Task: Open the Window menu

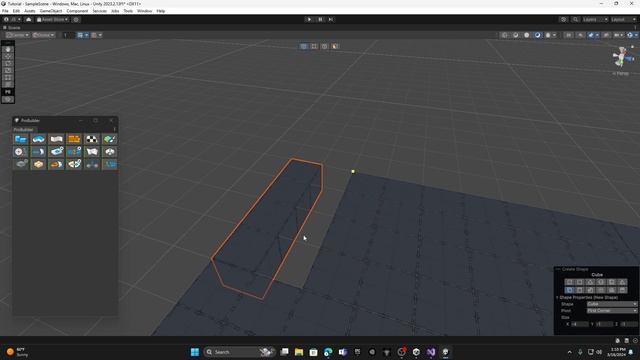Action: click(x=144, y=11)
